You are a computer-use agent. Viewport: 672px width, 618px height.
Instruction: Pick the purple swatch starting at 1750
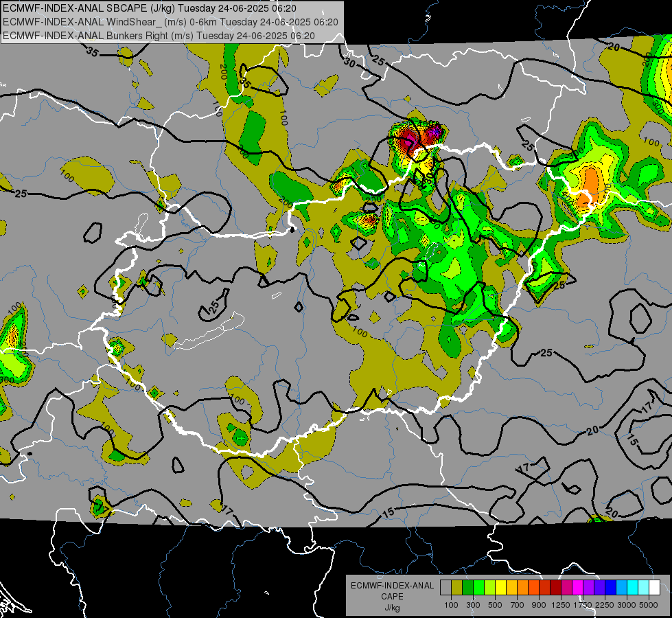coord(588,588)
